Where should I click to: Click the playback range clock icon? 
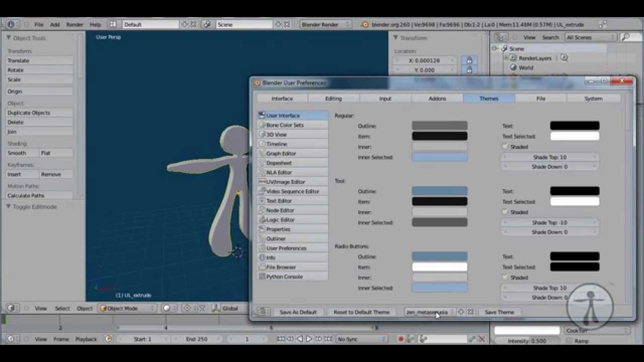[108, 339]
